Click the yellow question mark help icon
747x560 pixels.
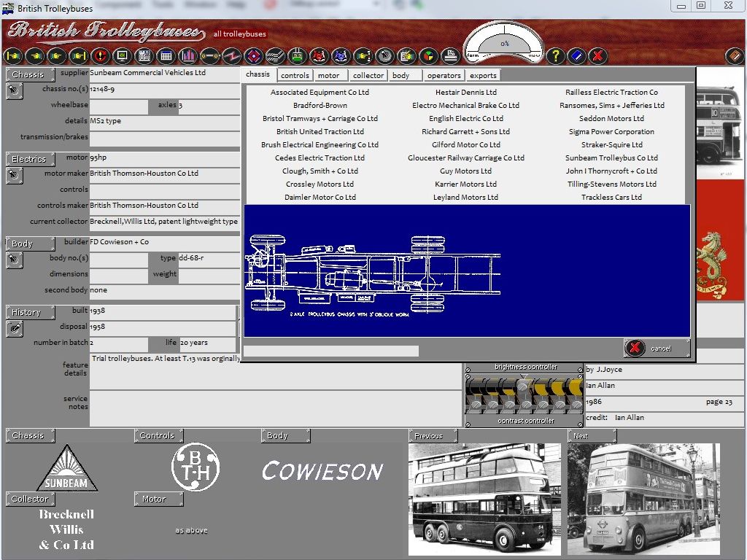(555, 55)
